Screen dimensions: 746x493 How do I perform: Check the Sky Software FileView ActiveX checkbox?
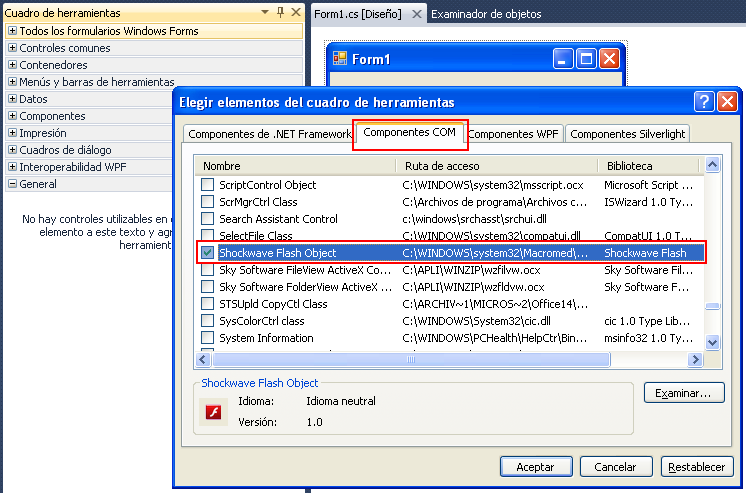coord(207,270)
